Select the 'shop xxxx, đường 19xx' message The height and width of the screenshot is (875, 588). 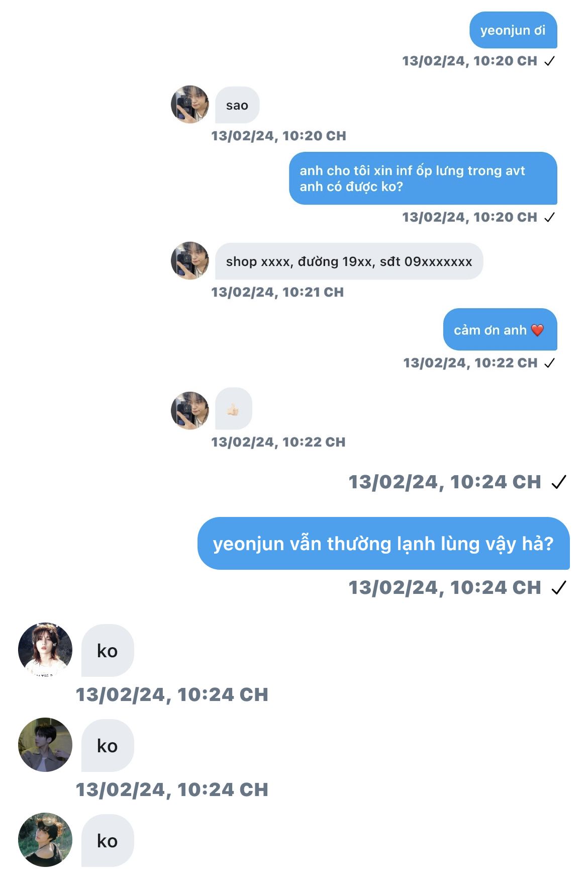pos(349,261)
